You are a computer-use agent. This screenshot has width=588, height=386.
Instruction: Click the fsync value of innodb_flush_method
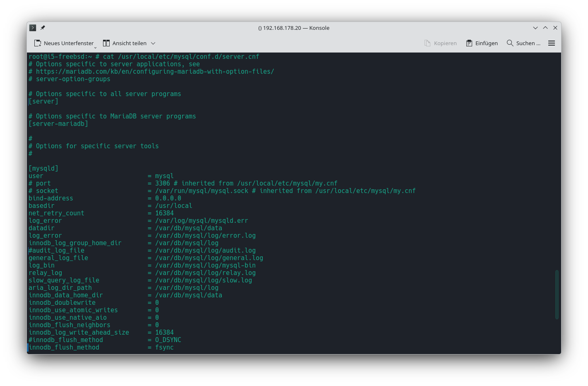164,347
